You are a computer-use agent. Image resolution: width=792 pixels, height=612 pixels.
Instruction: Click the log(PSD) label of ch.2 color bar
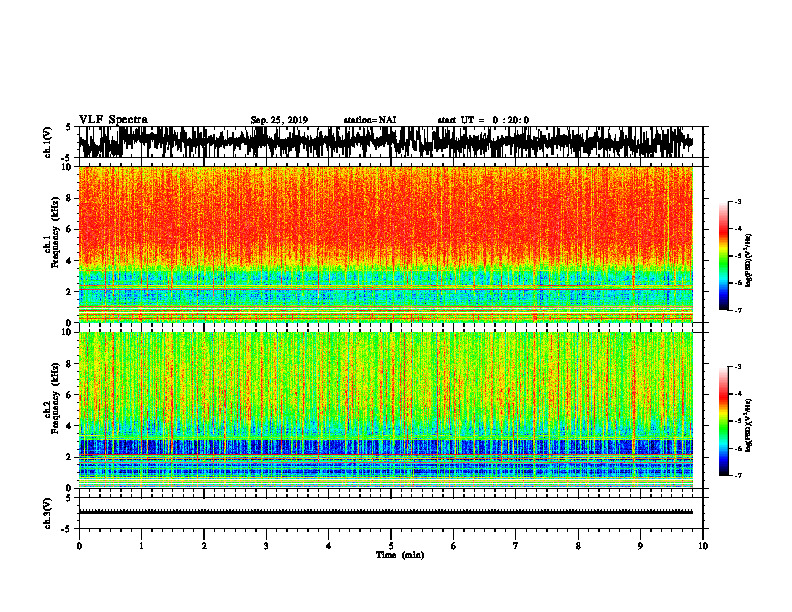749,425
